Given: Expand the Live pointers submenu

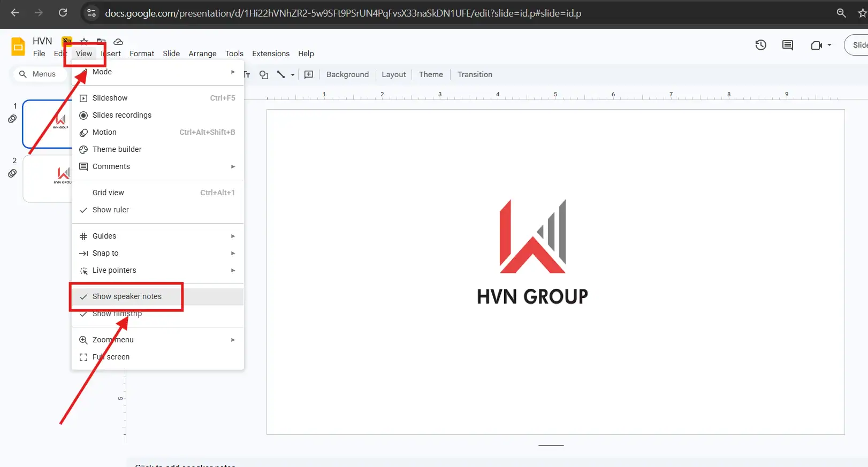Looking at the screenshot, I should point(157,270).
